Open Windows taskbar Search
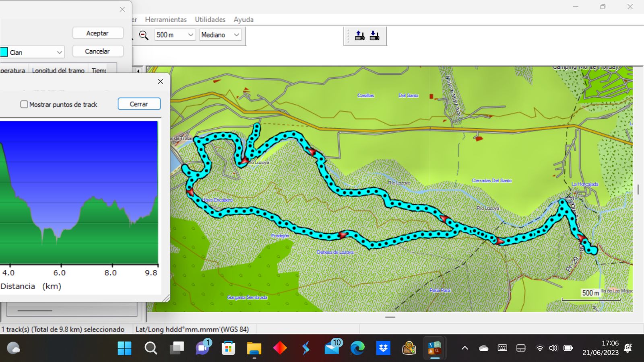Image resolution: width=644 pixels, height=362 pixels. (x=151, y=348)
